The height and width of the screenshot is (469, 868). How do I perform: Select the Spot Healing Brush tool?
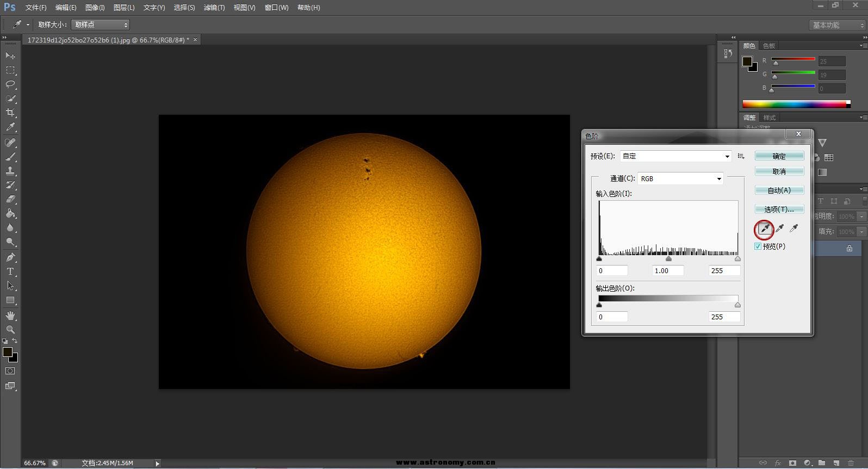[10, 143]
